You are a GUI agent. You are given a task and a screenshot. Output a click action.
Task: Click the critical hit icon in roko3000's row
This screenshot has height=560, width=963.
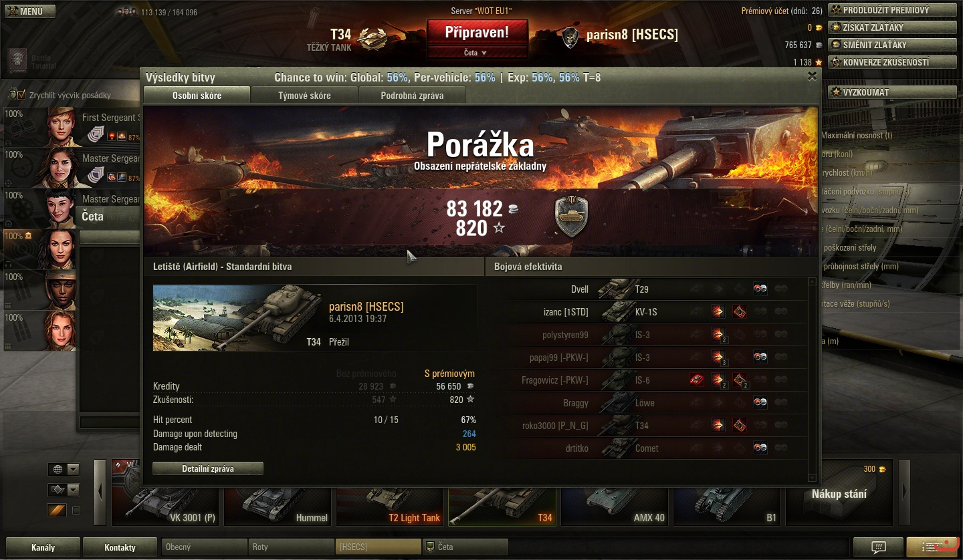click(740, 425)
